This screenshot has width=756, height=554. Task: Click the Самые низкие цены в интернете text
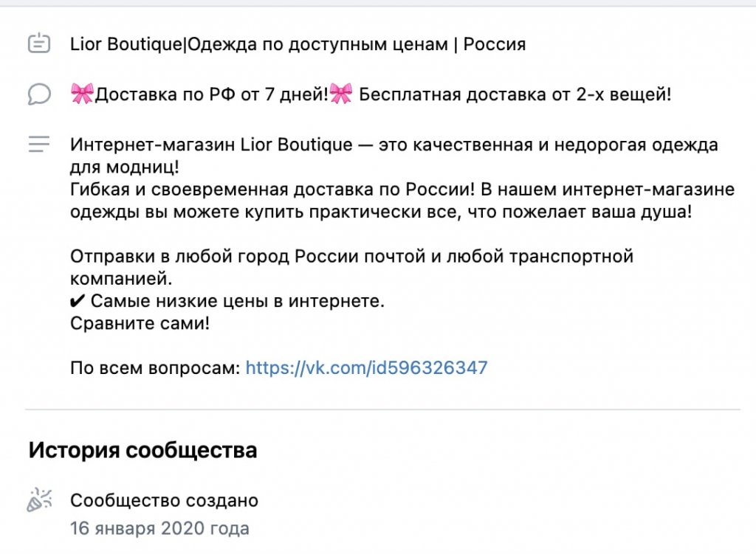coord(238,302)
